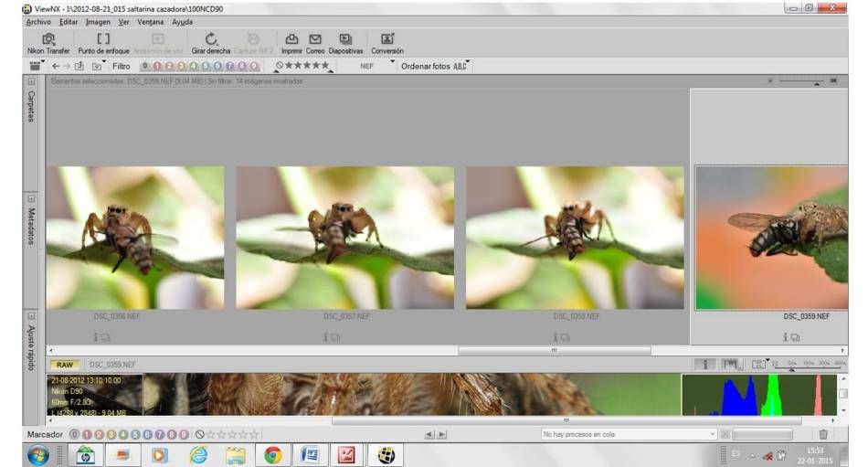
Task: Click the Windows Start button
Action: [38, 455]
